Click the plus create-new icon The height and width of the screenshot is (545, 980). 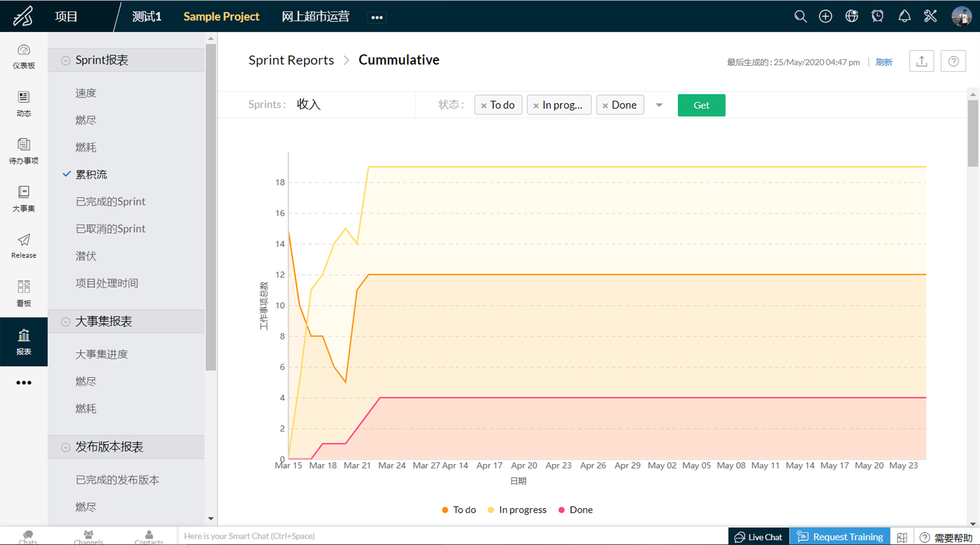tap(825, 16)
